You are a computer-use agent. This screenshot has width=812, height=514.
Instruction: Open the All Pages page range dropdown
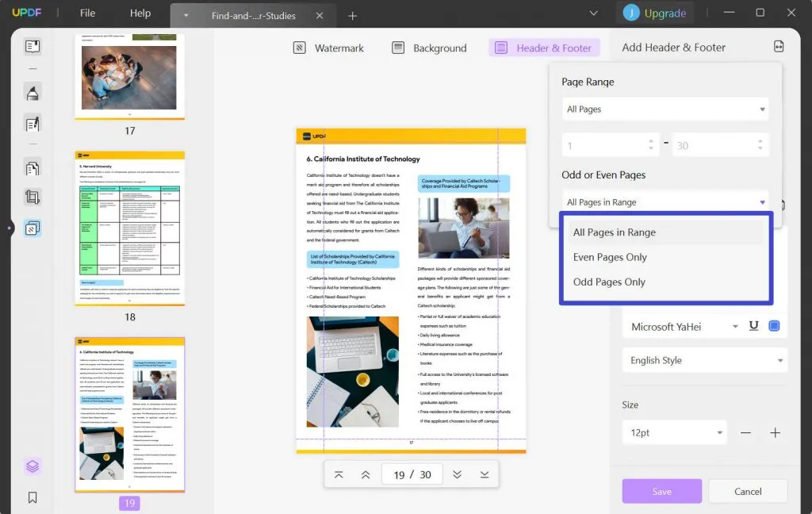[x=665, y=109]
